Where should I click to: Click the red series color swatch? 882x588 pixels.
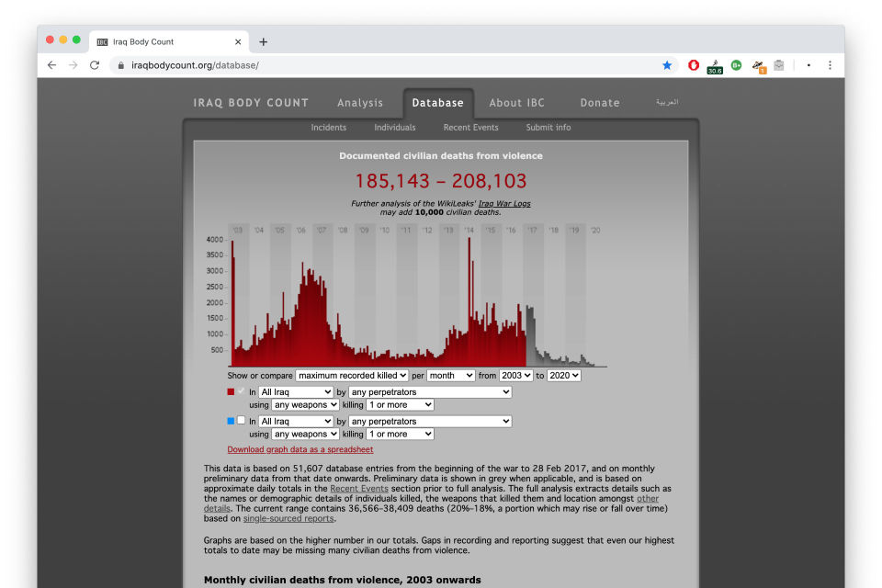tap(232, 391)
